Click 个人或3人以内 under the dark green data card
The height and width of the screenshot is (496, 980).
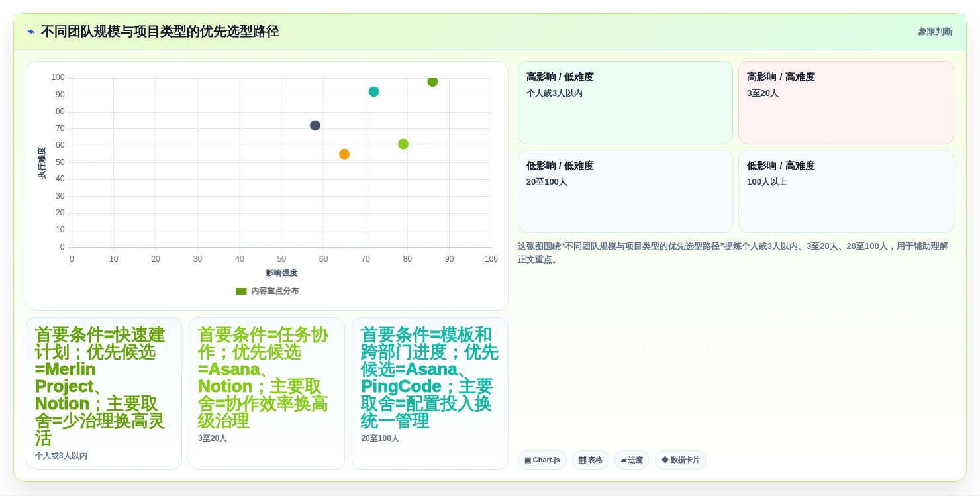(x=61, y=456)
